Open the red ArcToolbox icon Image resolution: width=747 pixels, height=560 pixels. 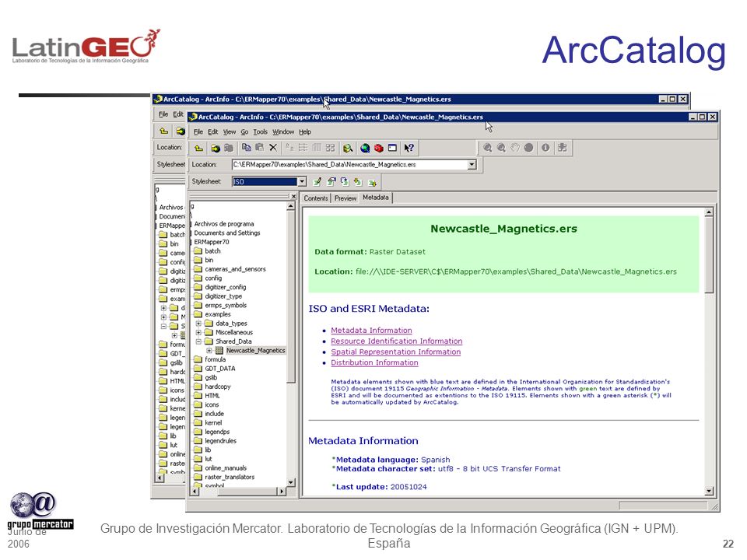[x=379, y=148]
